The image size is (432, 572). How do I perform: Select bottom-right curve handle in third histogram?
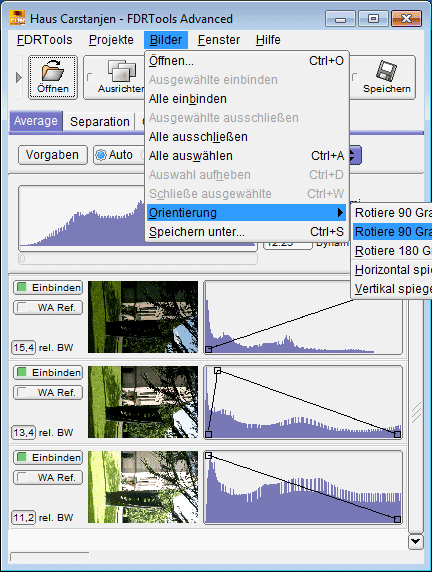pos(397,519)
